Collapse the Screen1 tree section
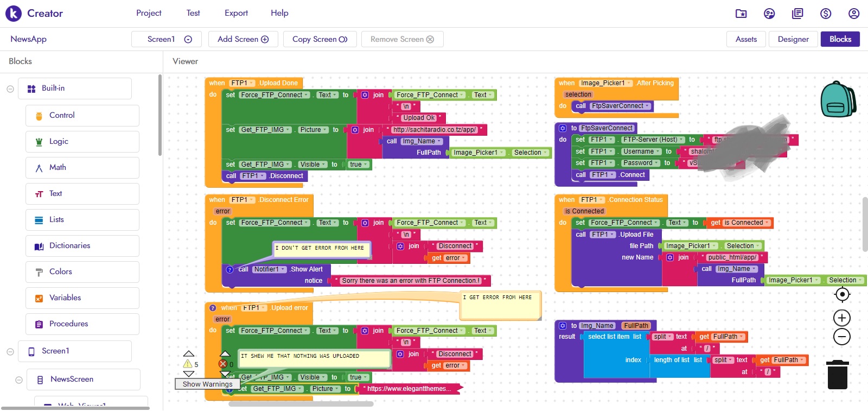 (10, 351)
